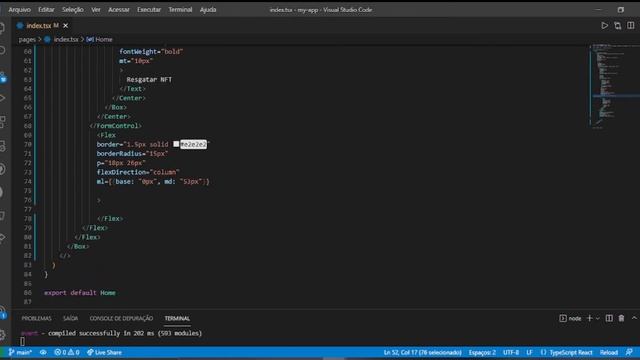Close the index.tsx editor tab
The height and width of the screenshot is (360, 640).
click(x=65, y=26)
